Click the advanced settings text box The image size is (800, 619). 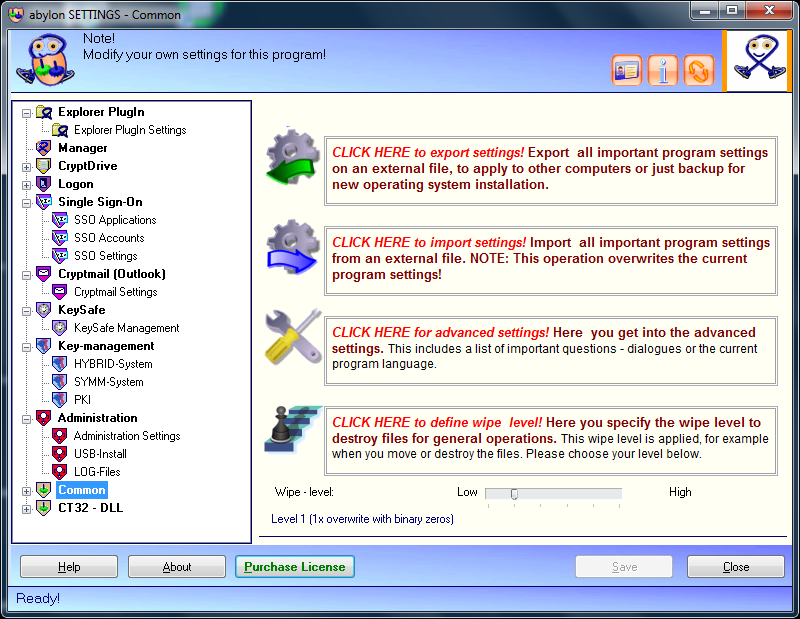551,351
